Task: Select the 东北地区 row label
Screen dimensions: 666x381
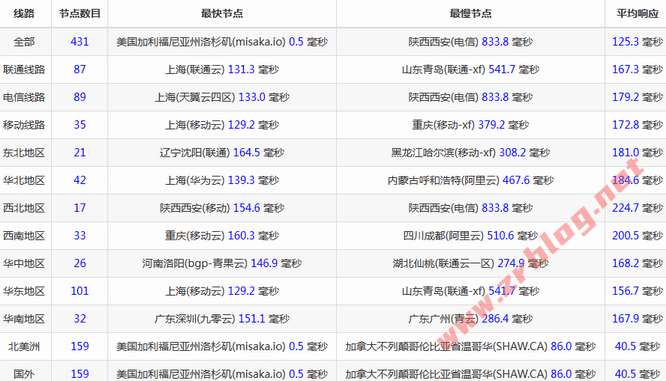Action: point(24,152)
